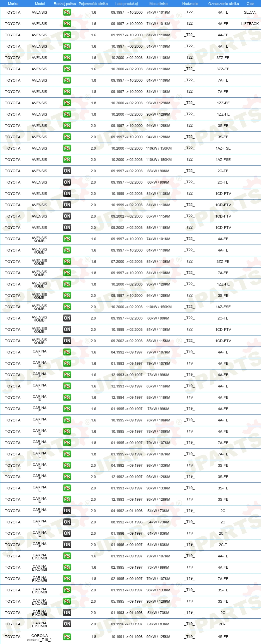The image size is (261, 644).
Task: Click the 'Lata produkcji' column header
Action: coord(127,4)
